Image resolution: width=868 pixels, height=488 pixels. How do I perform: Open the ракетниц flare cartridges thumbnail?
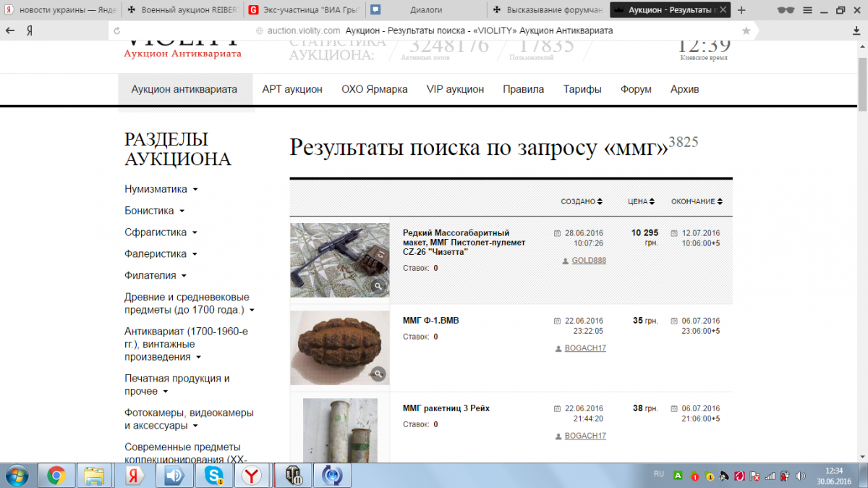pyautogui.click(x=340, y=431)
